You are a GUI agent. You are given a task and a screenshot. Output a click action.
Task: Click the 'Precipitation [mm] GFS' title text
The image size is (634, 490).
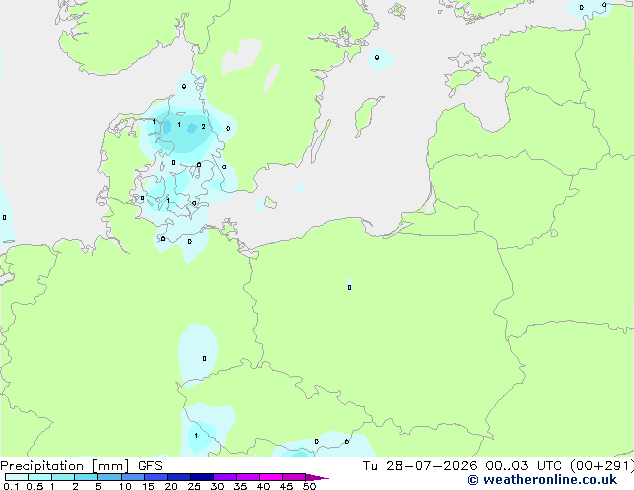81,466
